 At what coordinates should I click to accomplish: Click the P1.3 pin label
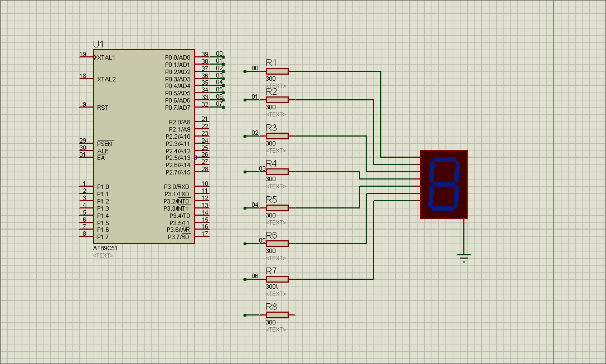click(103, 208)
